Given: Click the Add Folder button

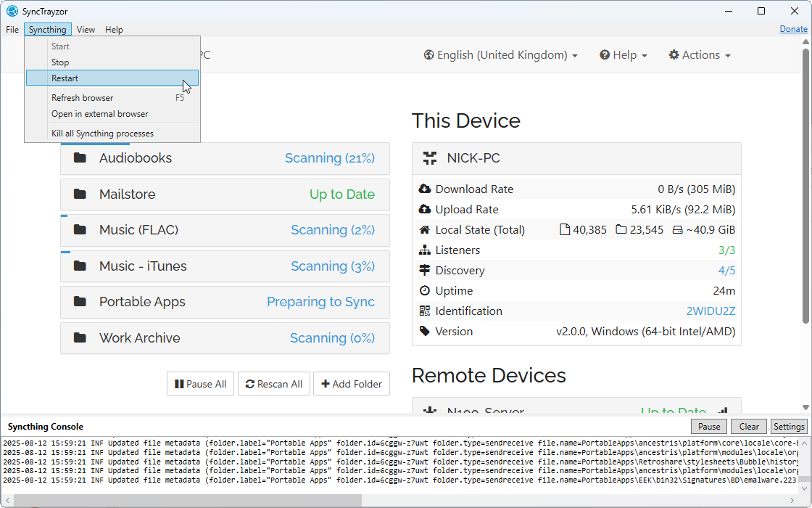Looking at the screenshot, I should 352,384.
